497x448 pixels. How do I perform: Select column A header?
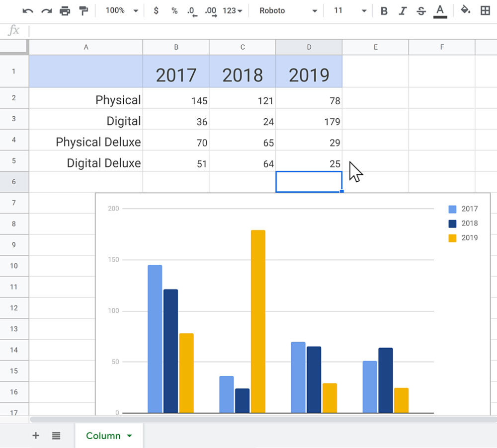[x=86, y=47]
